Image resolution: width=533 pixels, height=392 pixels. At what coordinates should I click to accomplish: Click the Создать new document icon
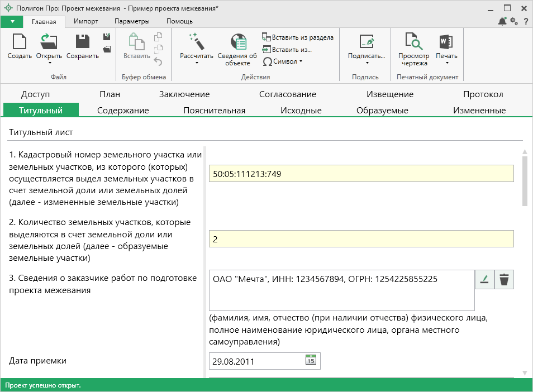click(20, 42)
